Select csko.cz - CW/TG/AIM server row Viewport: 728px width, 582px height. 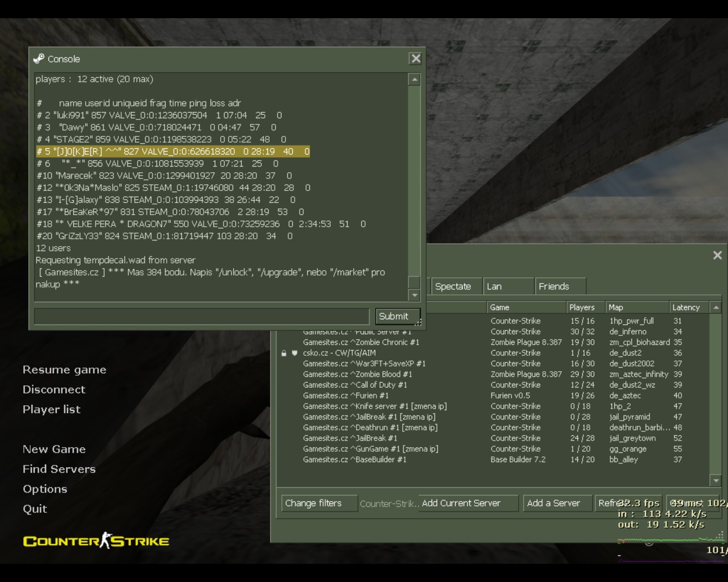tap(493, 353)
